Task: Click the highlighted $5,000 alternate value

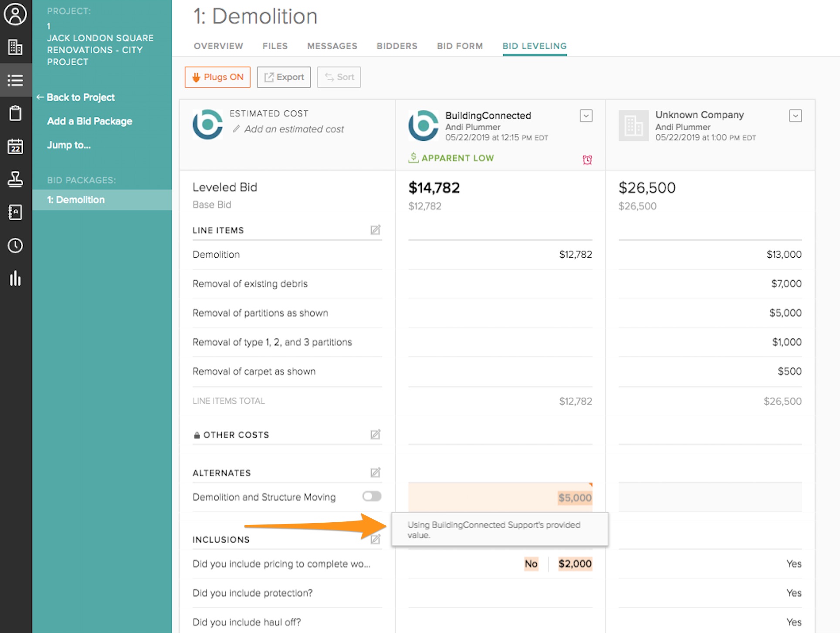Action: 574,498
